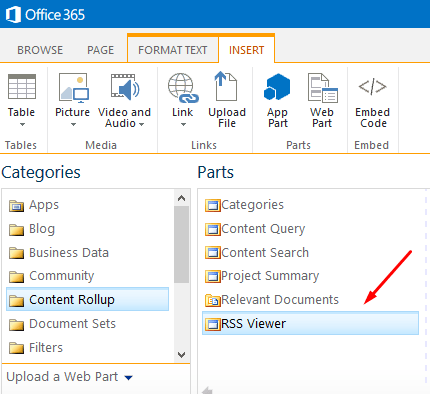Viewport: 430px width, 394px height.
Task: Choose the App Part icon
Action: [277, 87]
